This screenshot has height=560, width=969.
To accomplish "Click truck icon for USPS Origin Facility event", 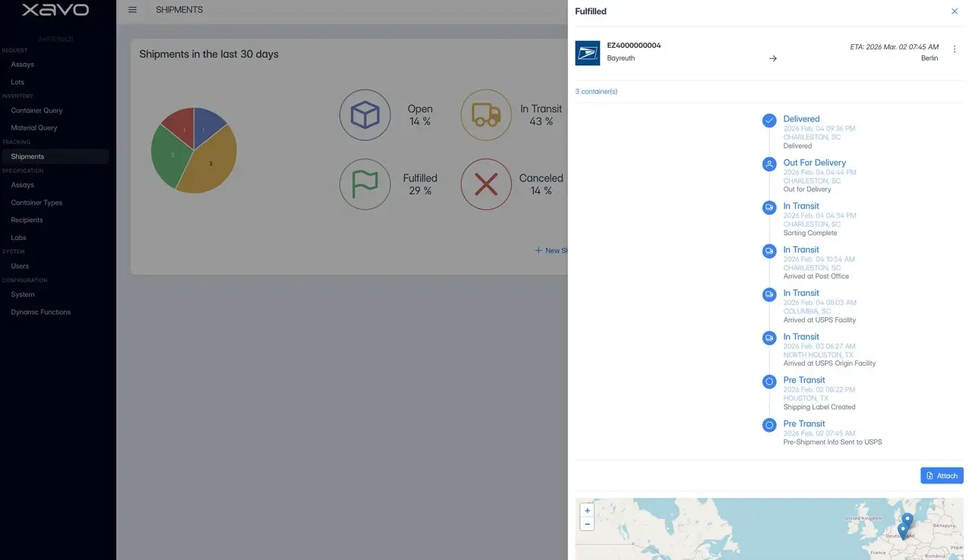I will coord(769,338).
